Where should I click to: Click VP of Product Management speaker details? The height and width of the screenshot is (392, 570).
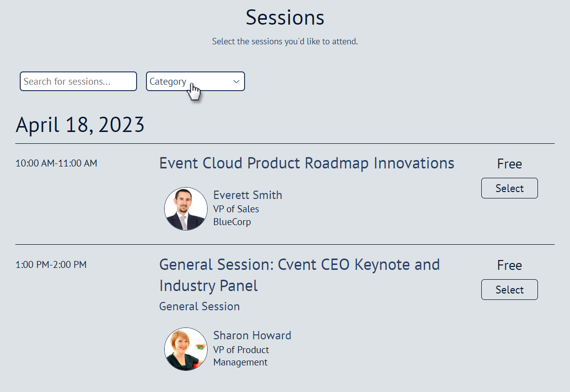click(241, 356)
